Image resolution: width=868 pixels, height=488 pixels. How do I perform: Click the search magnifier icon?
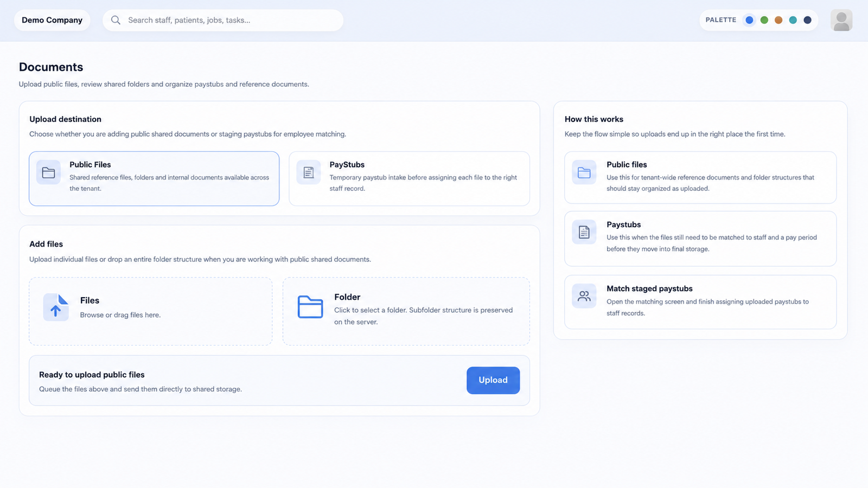pos(116,20)
